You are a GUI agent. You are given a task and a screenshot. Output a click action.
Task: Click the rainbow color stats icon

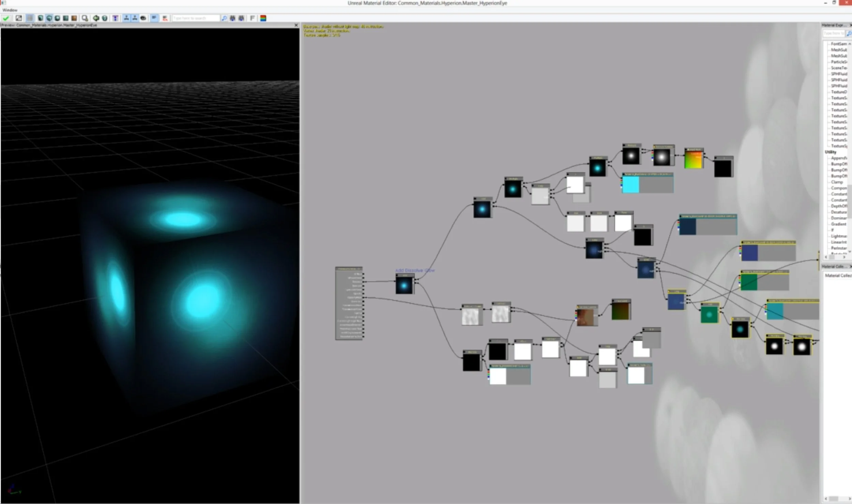(263, 18)
